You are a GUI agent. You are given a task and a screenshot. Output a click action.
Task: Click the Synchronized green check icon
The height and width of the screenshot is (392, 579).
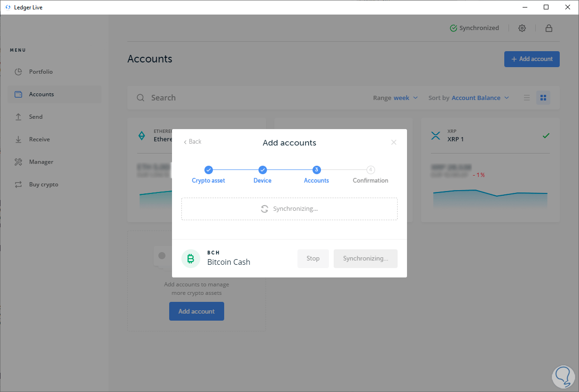(454, 28)
